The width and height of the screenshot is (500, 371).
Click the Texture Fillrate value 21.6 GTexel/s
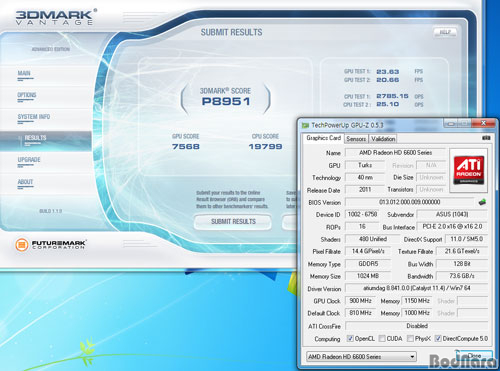(462, 251)
